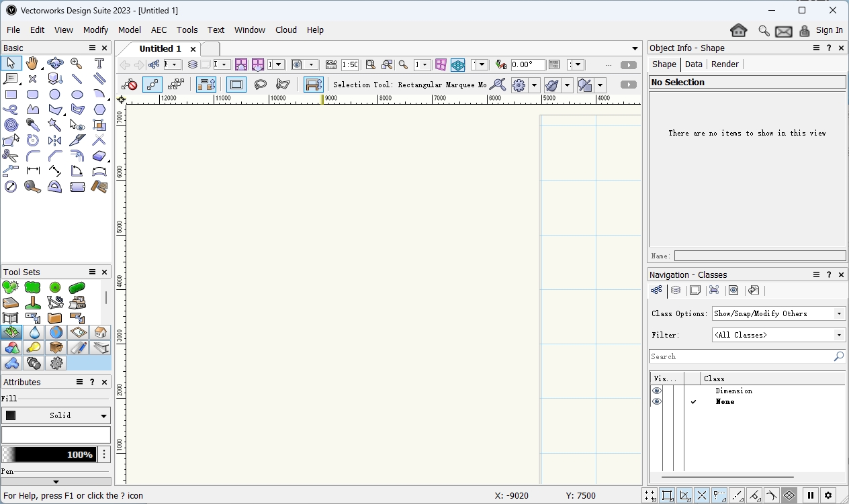849x504 pixels.
Task: Select the Pan hand tool
Action: tap(32, 63)
